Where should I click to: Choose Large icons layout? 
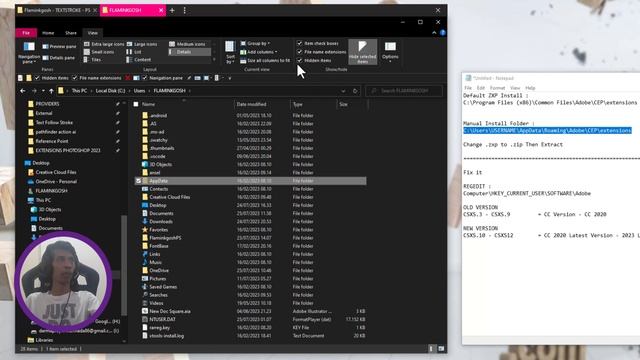pyautogui.click(x=142, y=44)
